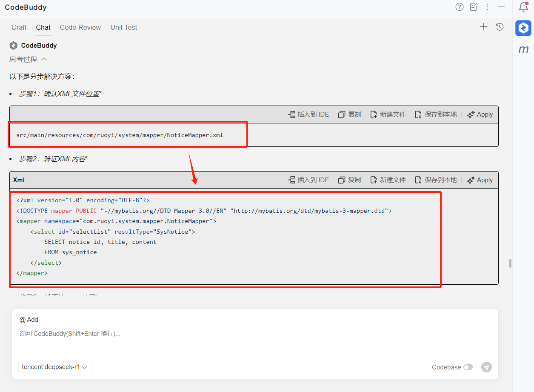This screenshot has height=392, width=534.
Task: Click the NoticeMapper.xml file path text
Action: point(120,135)
